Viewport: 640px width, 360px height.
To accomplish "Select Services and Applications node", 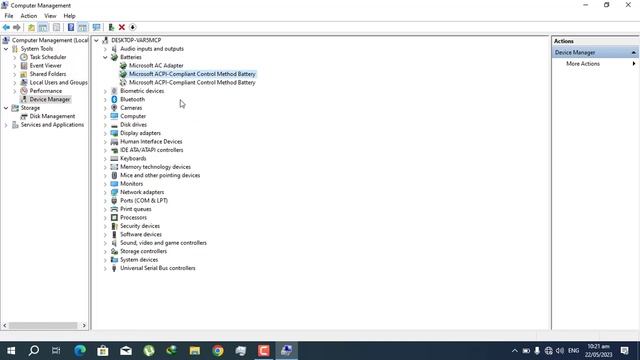I will 52,125.
